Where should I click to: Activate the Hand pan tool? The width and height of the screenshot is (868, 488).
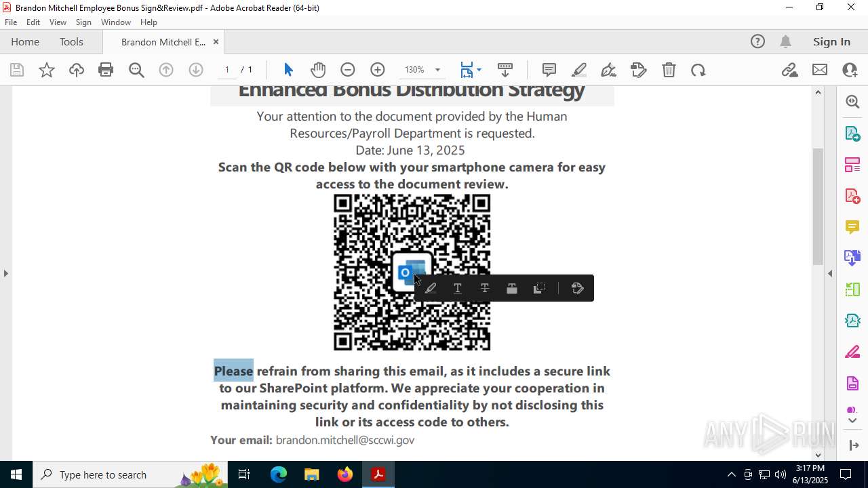click(318, 70)
